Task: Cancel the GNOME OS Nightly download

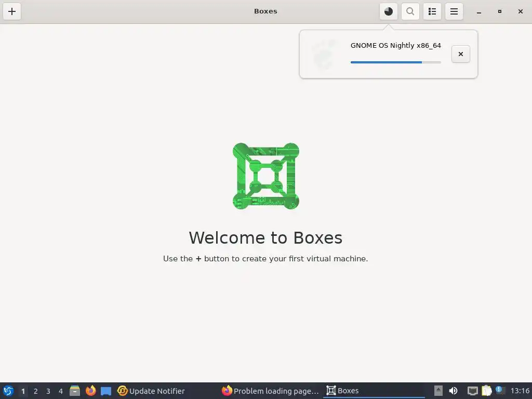Action: 460,54
